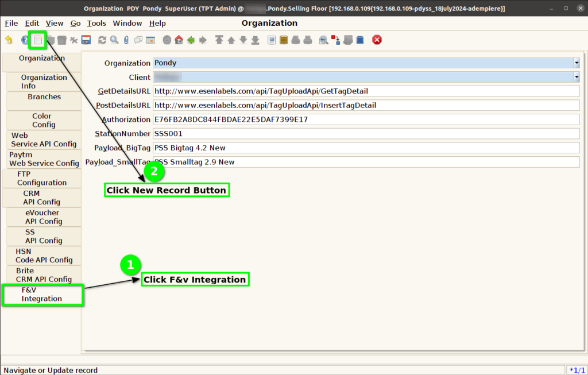Go to the Last Record icon
The height and width of the screenshot is (375, 588).
click(256, 40)
